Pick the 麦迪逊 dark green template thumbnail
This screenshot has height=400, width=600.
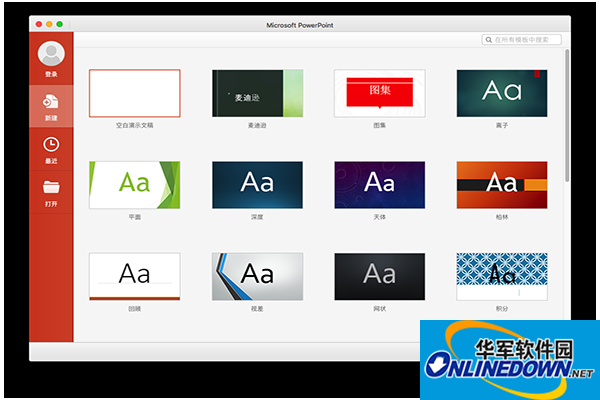258,93
